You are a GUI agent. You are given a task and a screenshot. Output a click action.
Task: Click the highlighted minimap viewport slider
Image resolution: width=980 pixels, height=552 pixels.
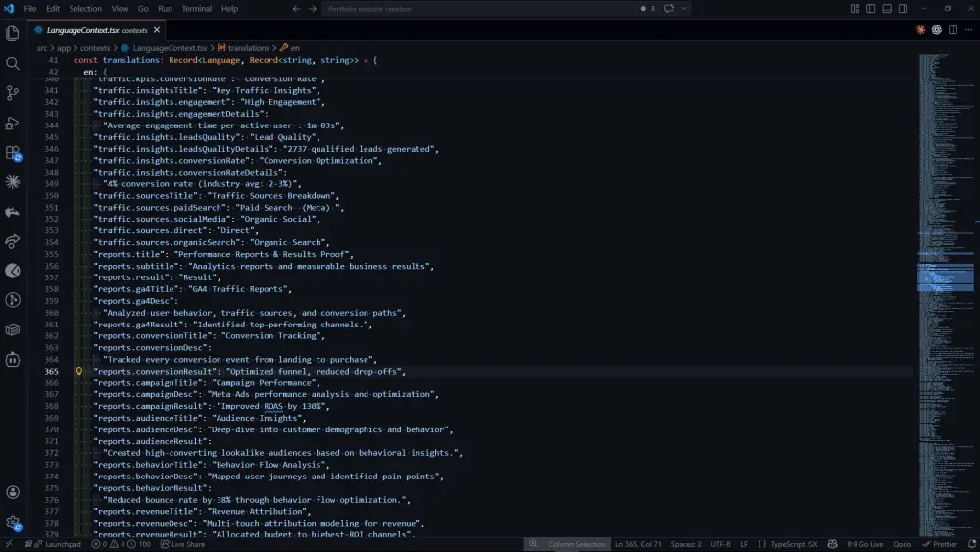point(945,277)
